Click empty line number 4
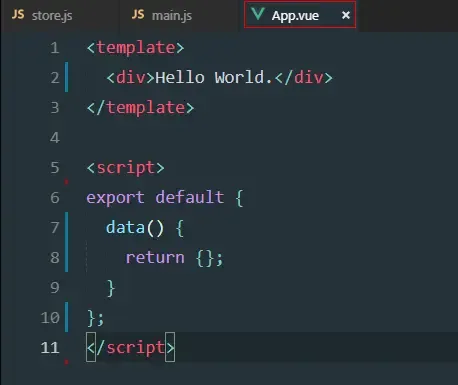This screenshot has width=458, height=385. pos(55,138)
